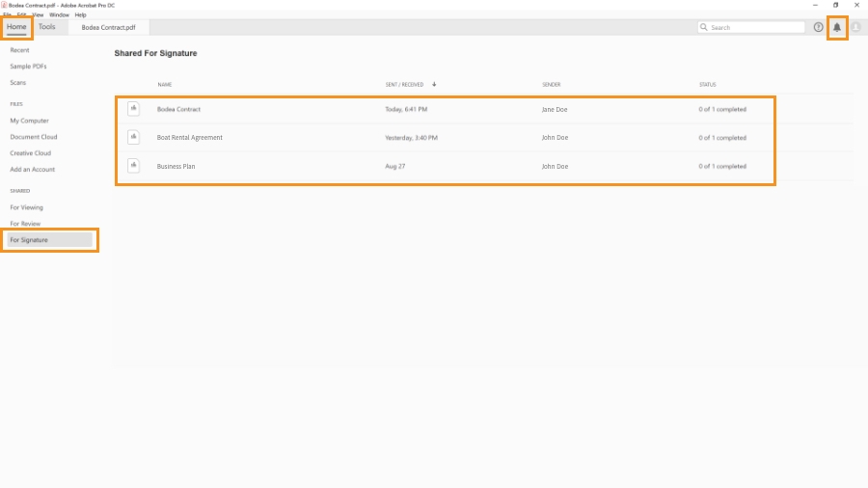Viewport: 868px width, 488px height.
Task: Open the Boat Rental Agreement row
Action: pyautogui.click(x=445, y=138)
